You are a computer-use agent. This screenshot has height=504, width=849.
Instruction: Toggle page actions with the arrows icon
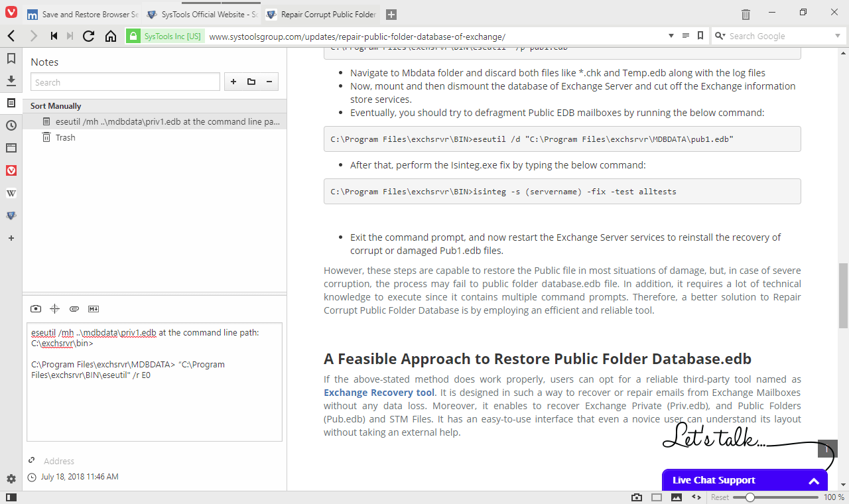[696, 497]
